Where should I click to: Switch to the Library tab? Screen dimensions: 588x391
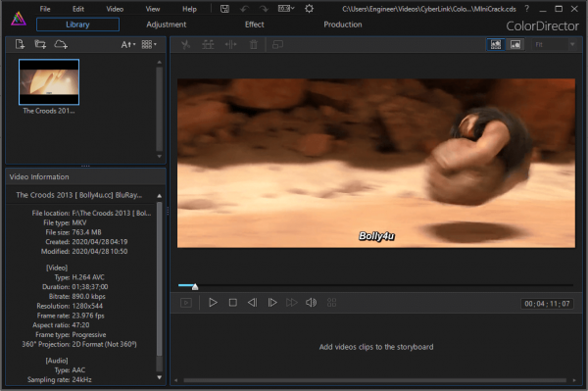[x=78, y=24]
